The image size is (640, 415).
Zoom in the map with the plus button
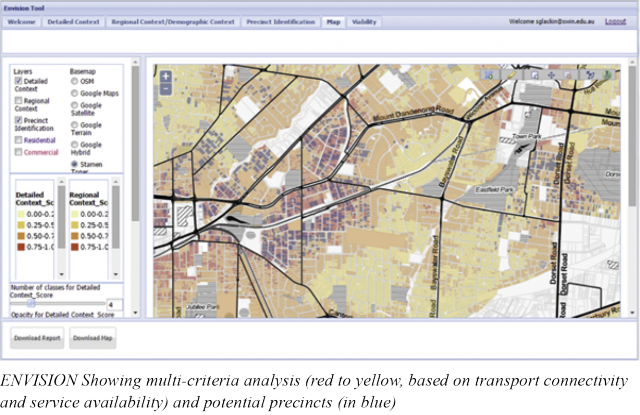click(165, 76)
